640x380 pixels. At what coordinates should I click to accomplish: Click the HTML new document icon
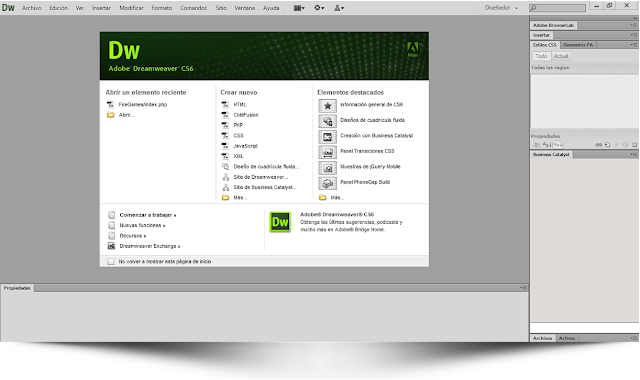point(225,104)
